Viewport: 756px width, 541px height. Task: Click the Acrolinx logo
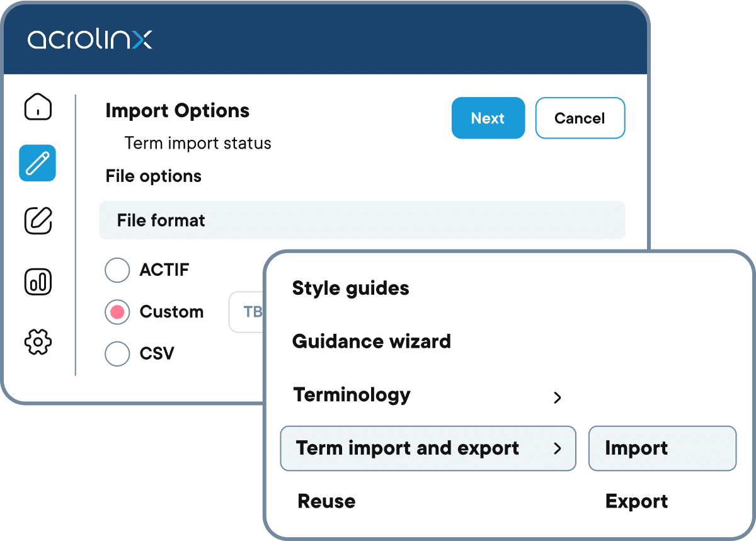click(x=89, y=39)
